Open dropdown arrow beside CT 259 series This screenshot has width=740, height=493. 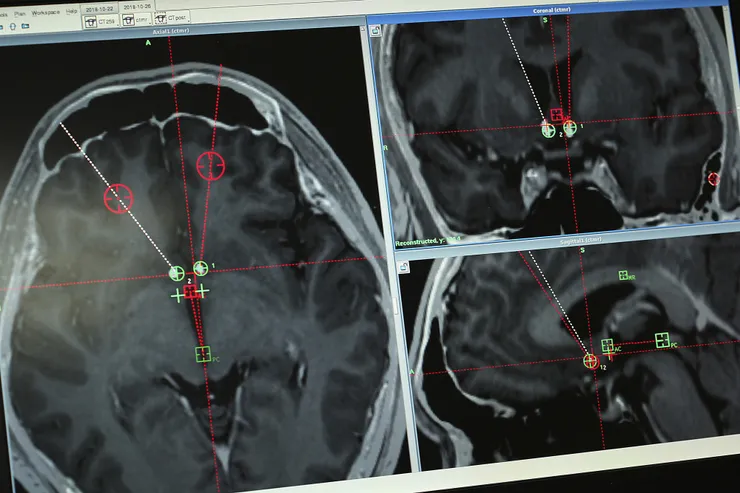tap(118, 24)
